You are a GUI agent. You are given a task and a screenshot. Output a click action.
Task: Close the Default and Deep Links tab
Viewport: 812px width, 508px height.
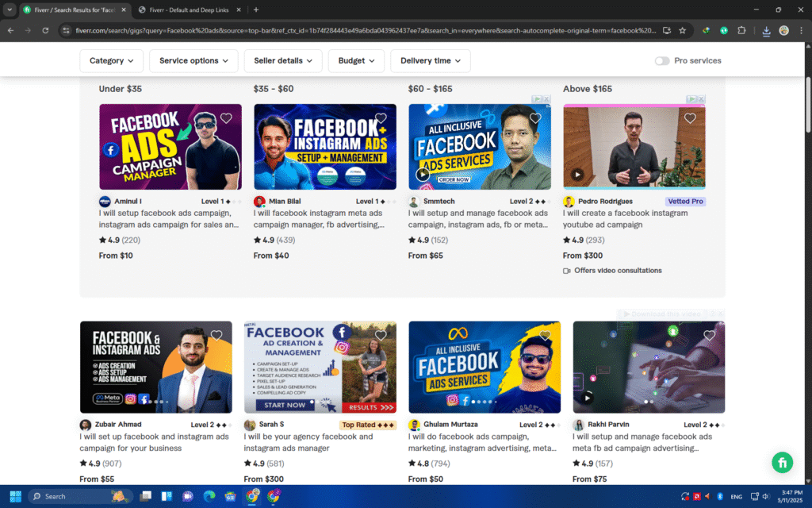[x=239, y=10]
